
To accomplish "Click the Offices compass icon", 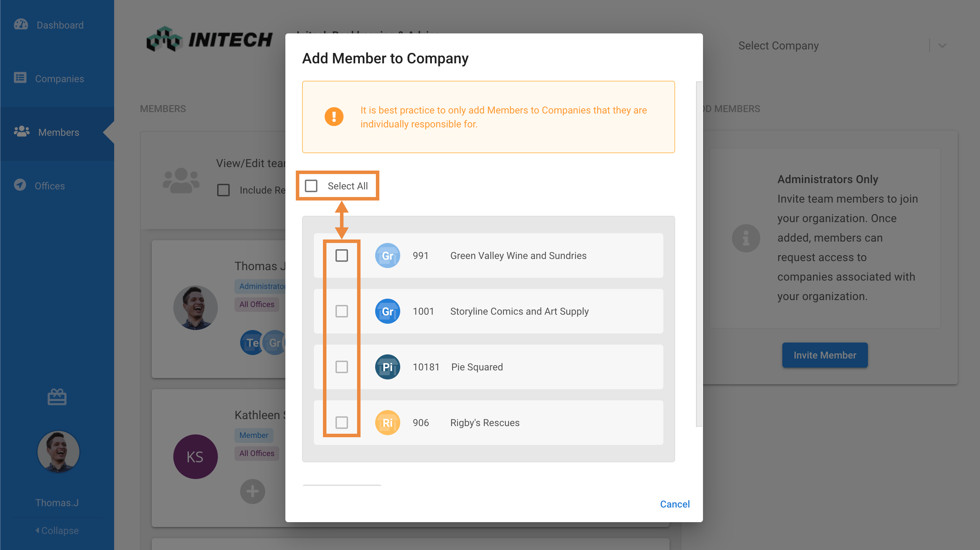I will 20,185.
